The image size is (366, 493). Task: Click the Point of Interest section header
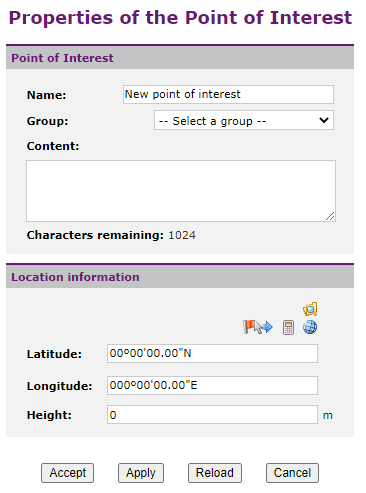click(180, 58)
